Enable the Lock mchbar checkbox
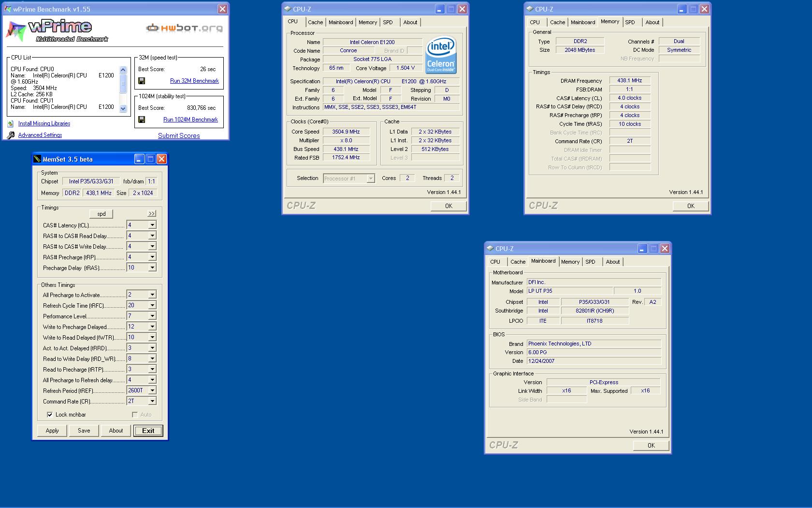This screenshot has width=812, height=508. [x=50, y=415]
